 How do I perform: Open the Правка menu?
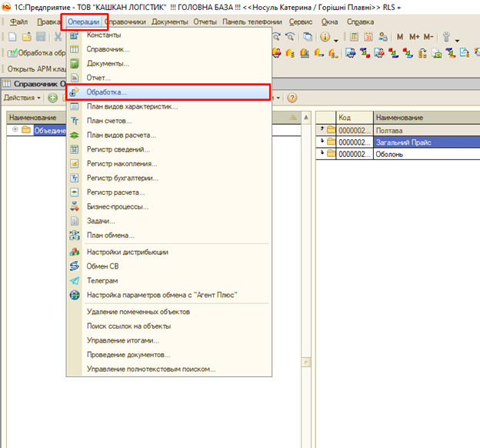(x=48, y=22)
